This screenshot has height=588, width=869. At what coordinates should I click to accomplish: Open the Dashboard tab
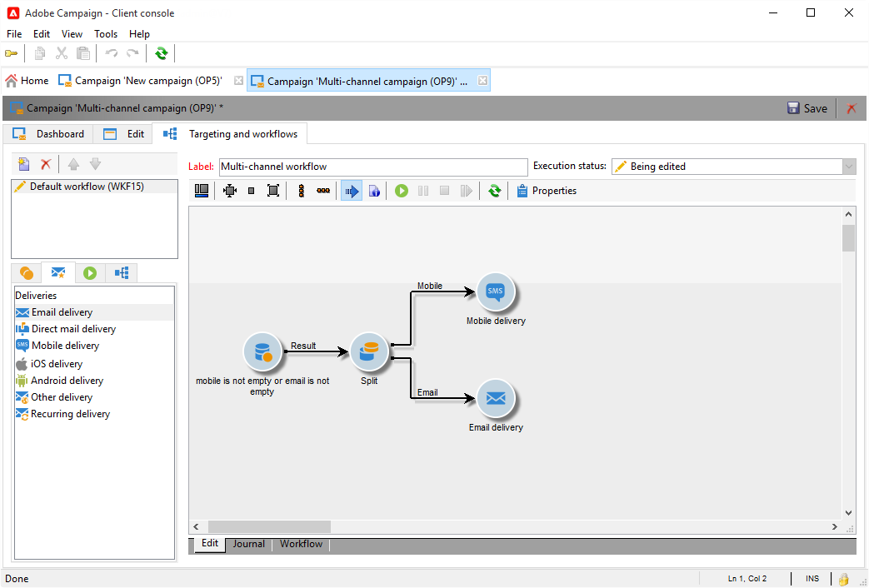[48, 134]
